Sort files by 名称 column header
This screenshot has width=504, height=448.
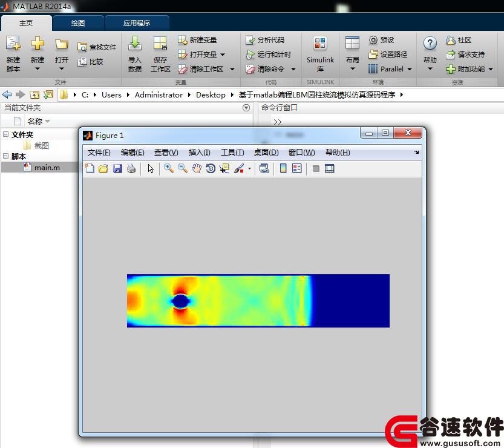coord(35,121)
